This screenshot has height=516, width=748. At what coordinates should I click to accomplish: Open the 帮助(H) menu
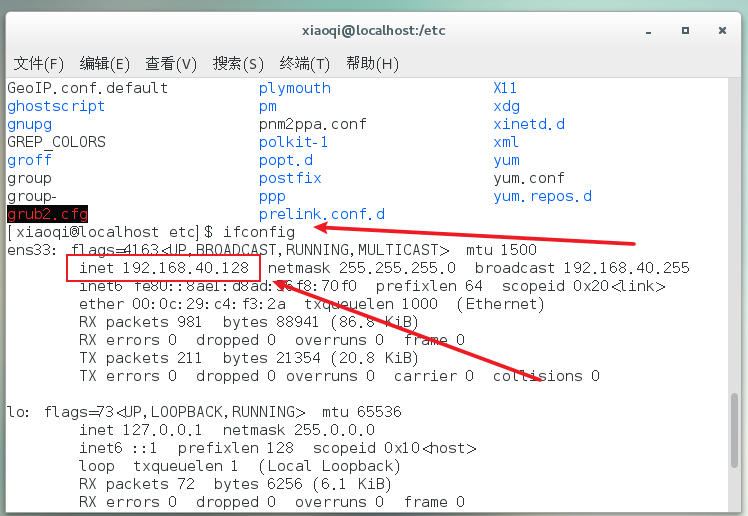point(372,63)
